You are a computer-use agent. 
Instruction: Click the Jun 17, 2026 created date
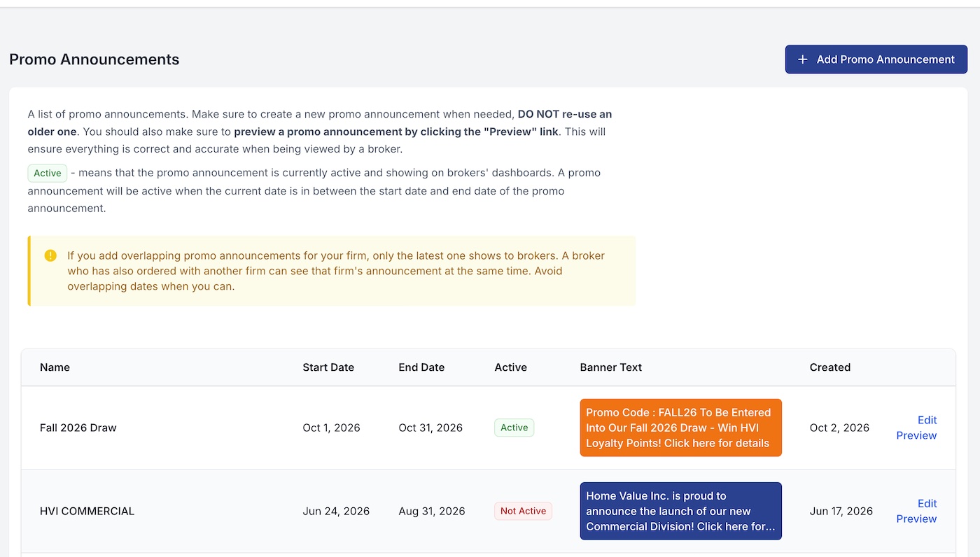[841, 511]
